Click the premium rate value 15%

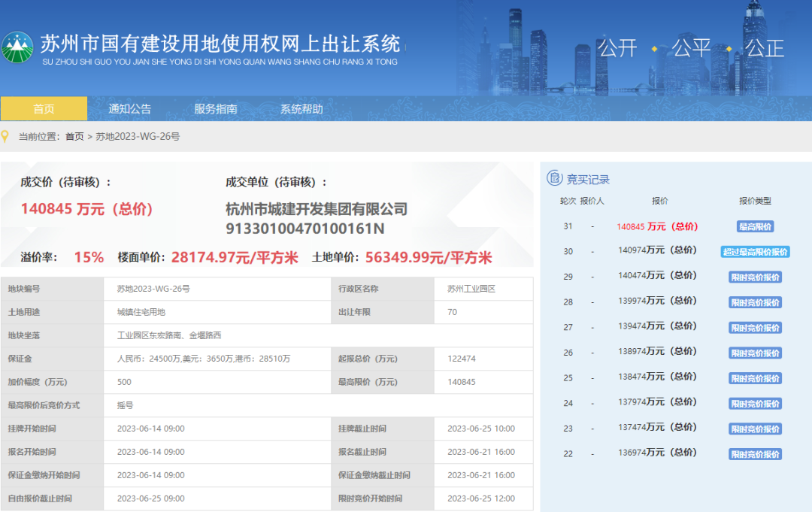tap(89, 257)
